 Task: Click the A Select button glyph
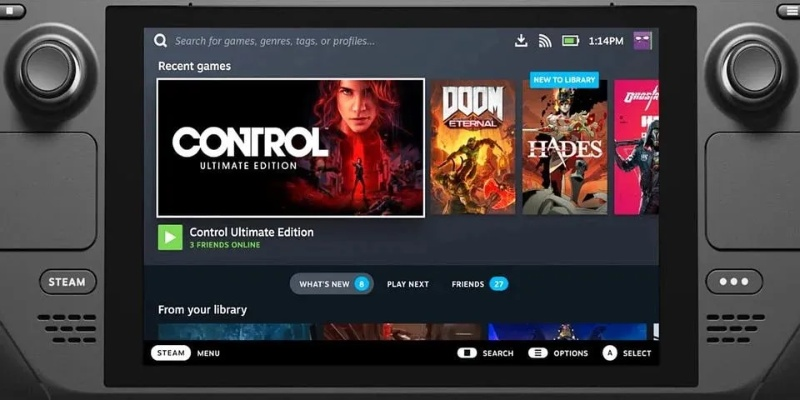point(609,353)
